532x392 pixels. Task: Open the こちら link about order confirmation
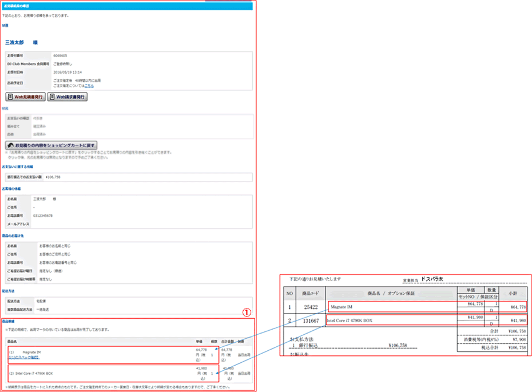[x=89, y=86]
